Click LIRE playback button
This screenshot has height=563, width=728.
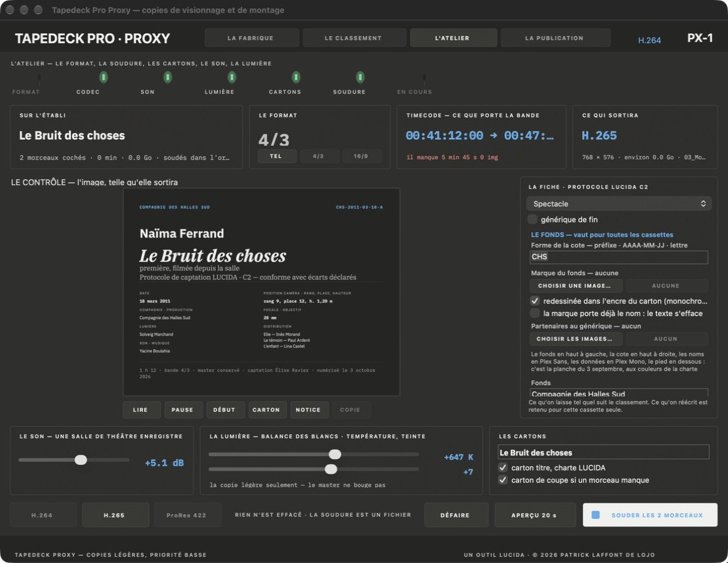(x=141, y=410)
